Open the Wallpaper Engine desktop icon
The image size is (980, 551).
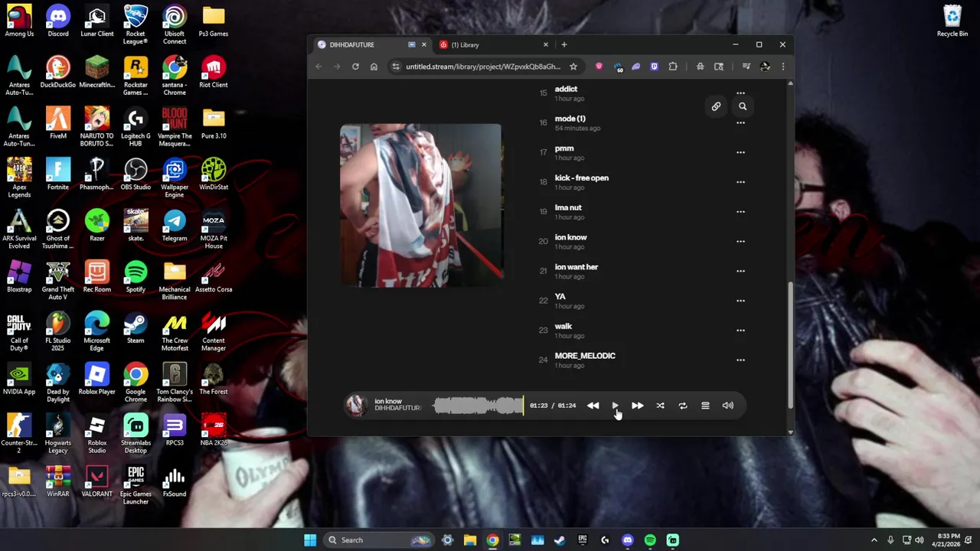pos(175,178)
